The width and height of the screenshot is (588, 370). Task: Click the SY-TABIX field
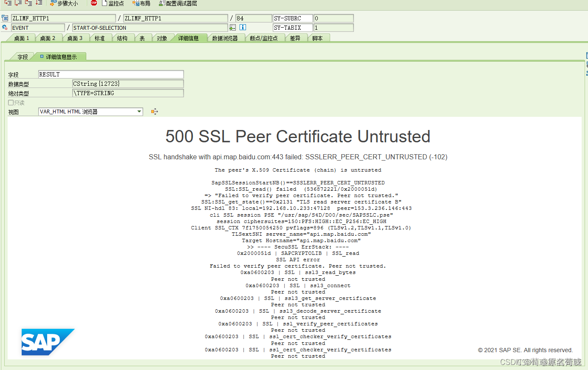tap(293, 28)
